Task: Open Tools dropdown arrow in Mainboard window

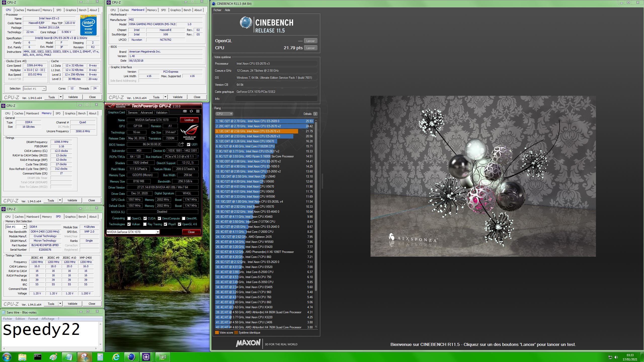Action: [165, 97]
